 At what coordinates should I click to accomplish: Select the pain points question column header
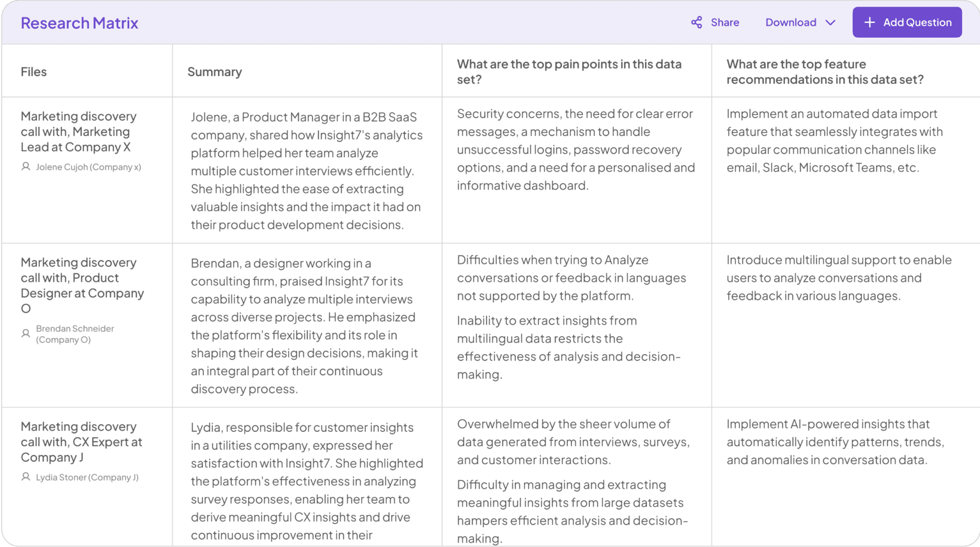coord(569,71)
